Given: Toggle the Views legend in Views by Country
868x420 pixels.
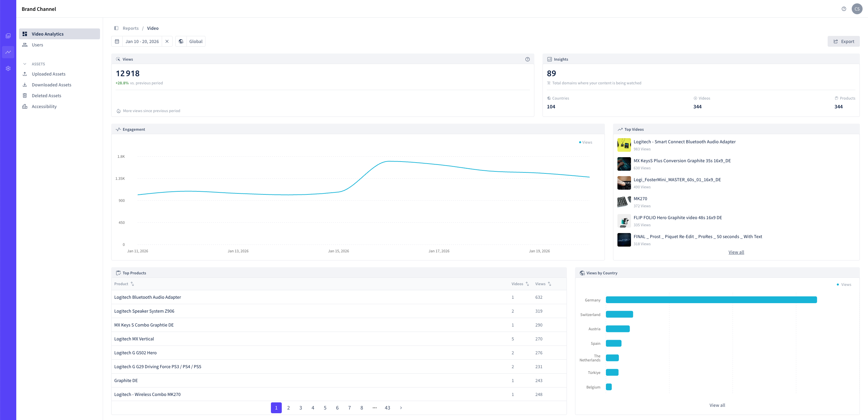Looking at the screenshot, I should pos(844,285).
